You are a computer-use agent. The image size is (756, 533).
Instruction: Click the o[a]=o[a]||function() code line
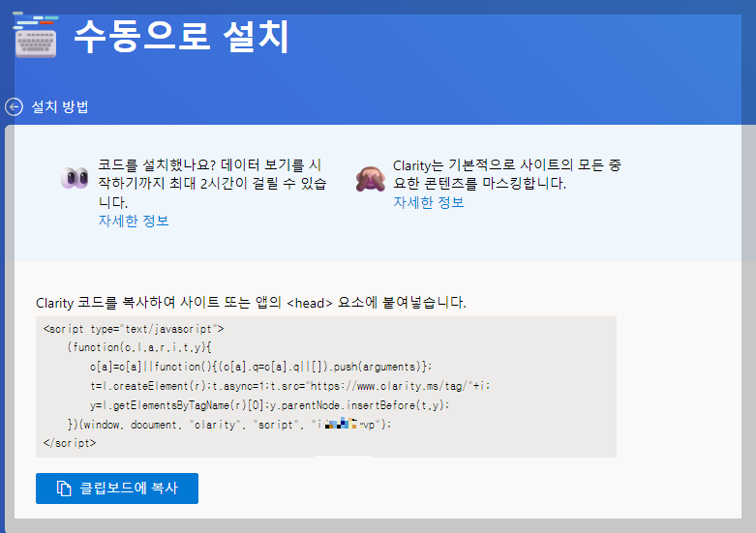260,367
